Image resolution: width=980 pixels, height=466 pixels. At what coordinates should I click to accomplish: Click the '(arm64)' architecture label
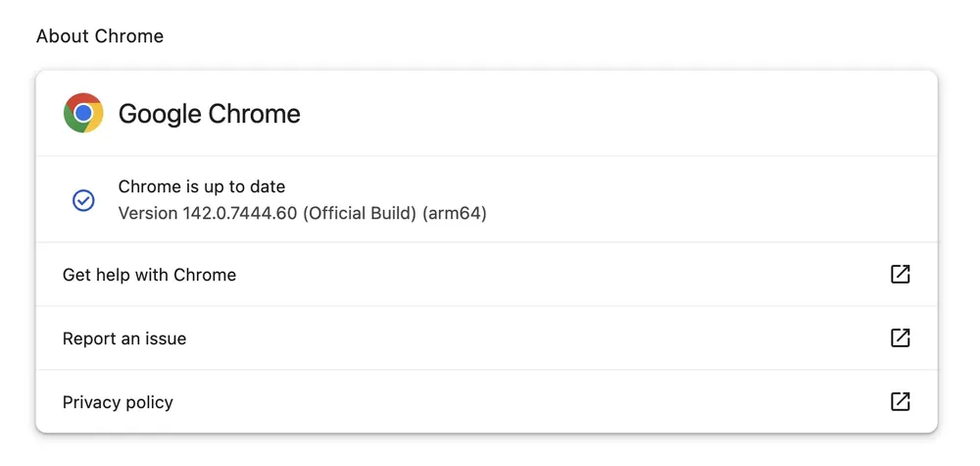pyautogui.click(x=455, y=213)
